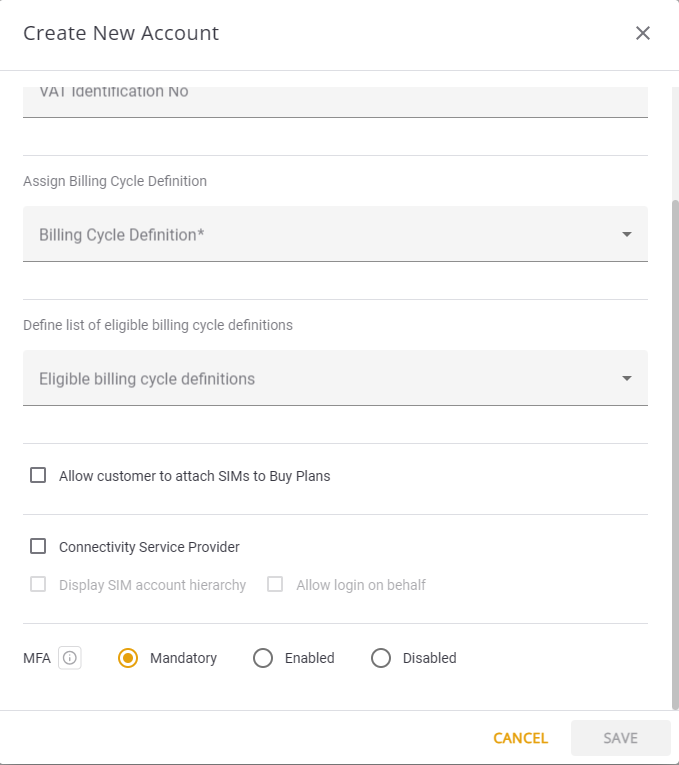Click the Eligible billing cycle definitions arrow
679x765 pixels.
click(627, 378)
